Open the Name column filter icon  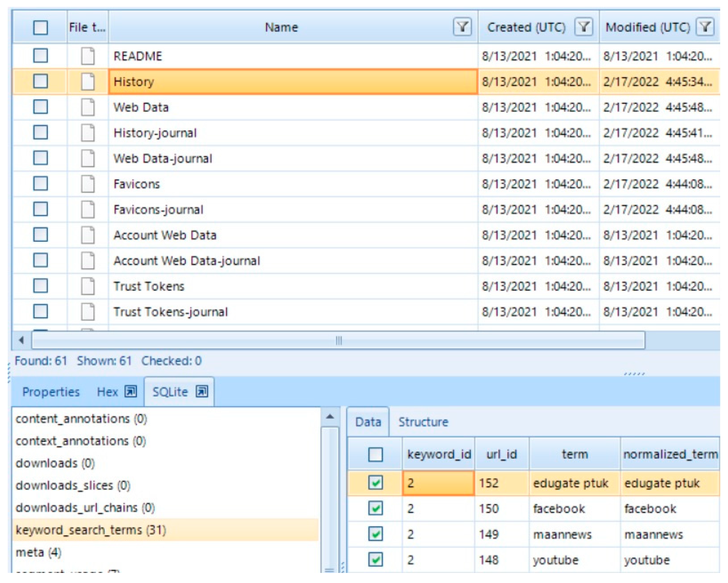tap(462, 27)
